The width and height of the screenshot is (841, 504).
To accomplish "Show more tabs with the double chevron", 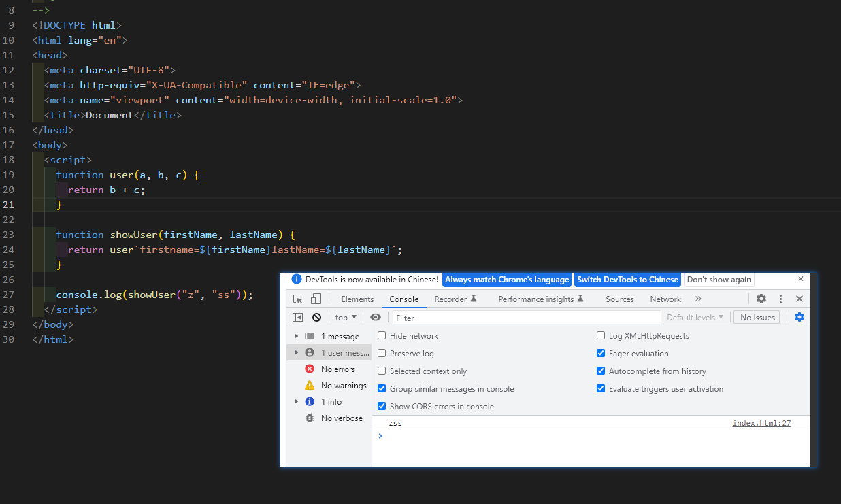I will pos(698,299).
